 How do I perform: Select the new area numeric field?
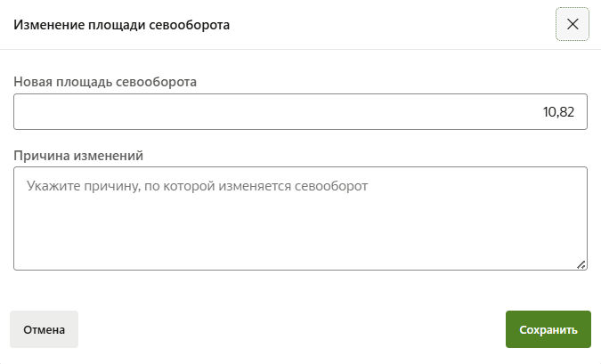tap(300, 112)
